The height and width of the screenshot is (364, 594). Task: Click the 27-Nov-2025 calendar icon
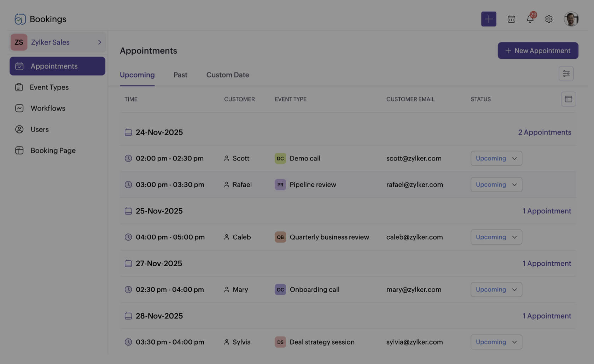point(128,263)
